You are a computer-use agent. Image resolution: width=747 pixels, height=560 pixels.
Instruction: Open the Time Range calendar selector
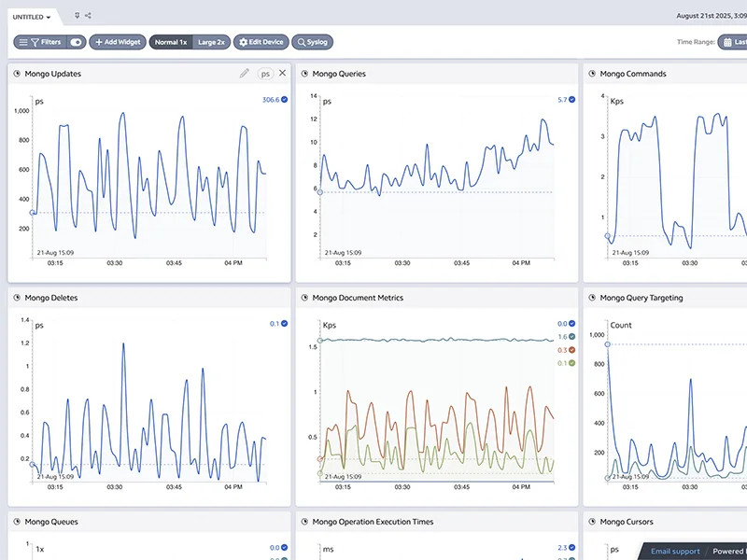coord(733,42)
